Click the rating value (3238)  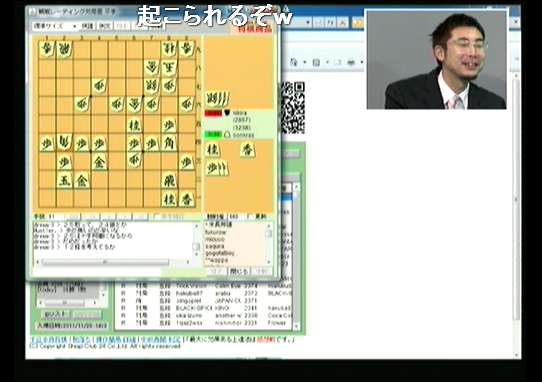tap(242, 128)
